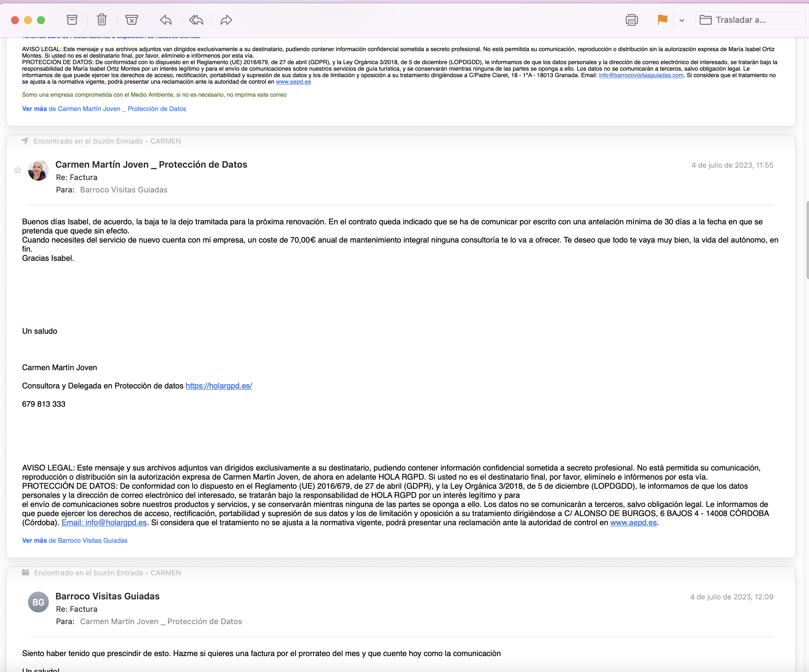
Task: Flag the message with the orange flag
Action: [x=662, y=20]
